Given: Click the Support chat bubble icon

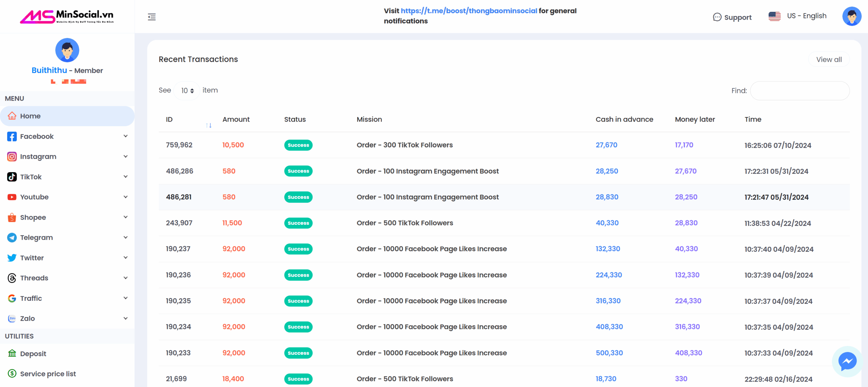Looking at the screenshot, I should [717, 17].
